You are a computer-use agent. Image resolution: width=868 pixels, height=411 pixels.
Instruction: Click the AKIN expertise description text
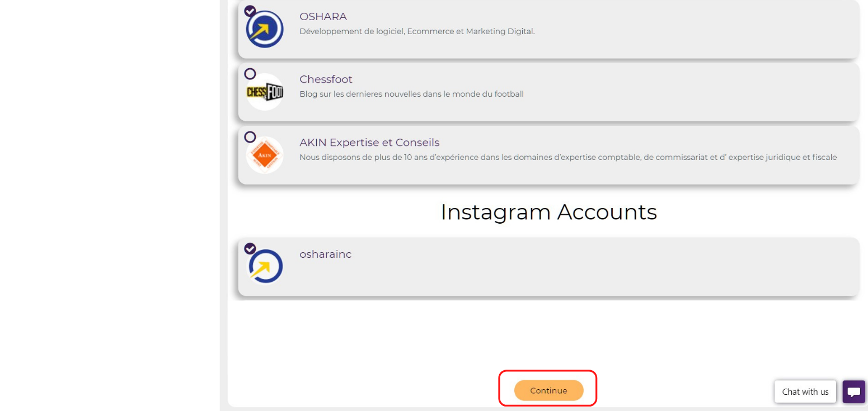tap(568, 157)
